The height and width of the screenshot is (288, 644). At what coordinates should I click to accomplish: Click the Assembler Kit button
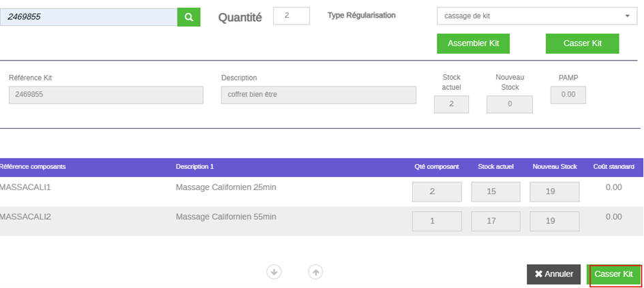tap(473, 44)
